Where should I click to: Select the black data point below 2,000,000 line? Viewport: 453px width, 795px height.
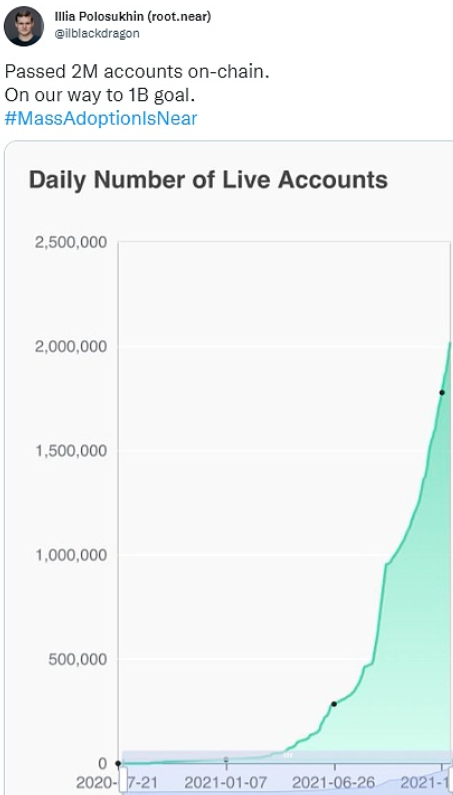pyautogui.click(x=442, y=392)
